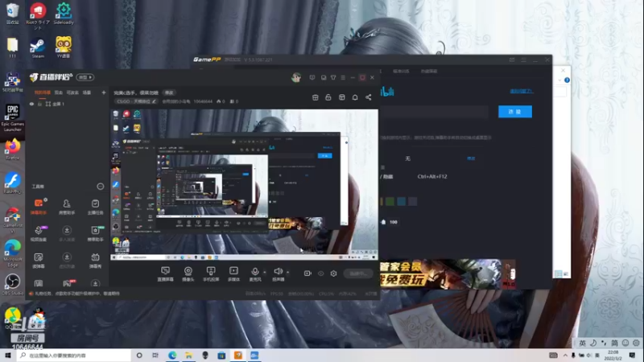Select the 全屏 1 source row
Screen dimensions: 644x362
(x=68, y=105)
